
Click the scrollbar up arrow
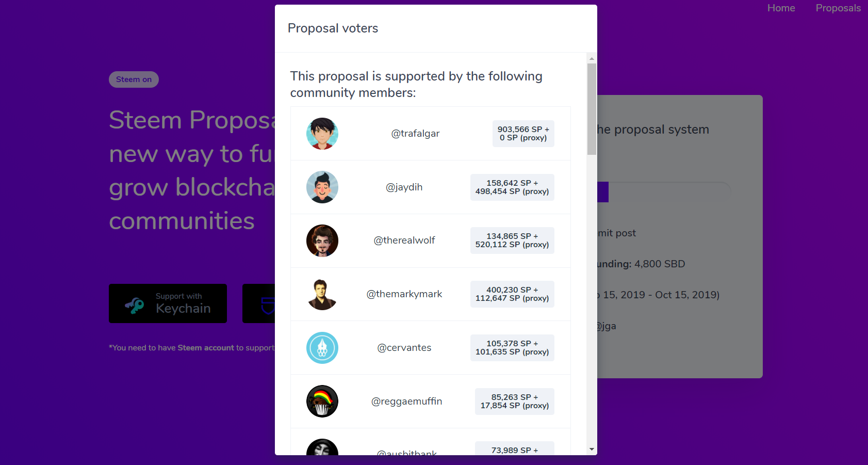592,58
